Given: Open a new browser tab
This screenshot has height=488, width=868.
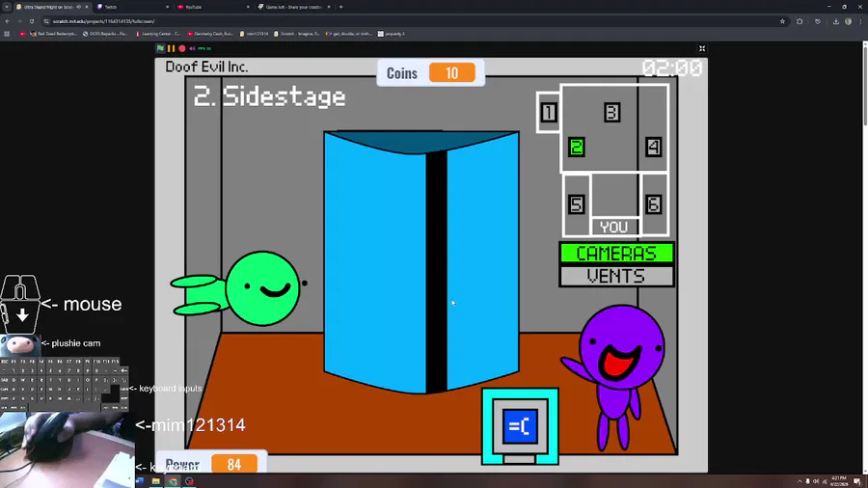Looking at the screenshot, I should (341, 7).
